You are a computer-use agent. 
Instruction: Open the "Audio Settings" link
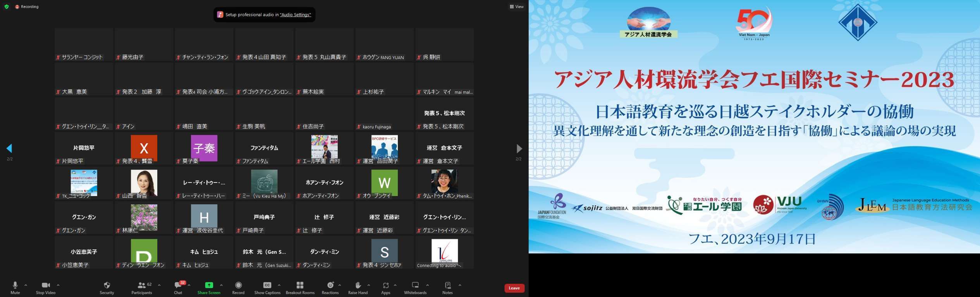click(x=295, y=15)
